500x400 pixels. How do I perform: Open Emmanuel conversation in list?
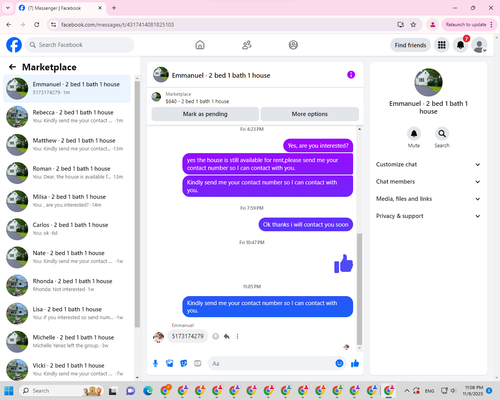point(67,88)
